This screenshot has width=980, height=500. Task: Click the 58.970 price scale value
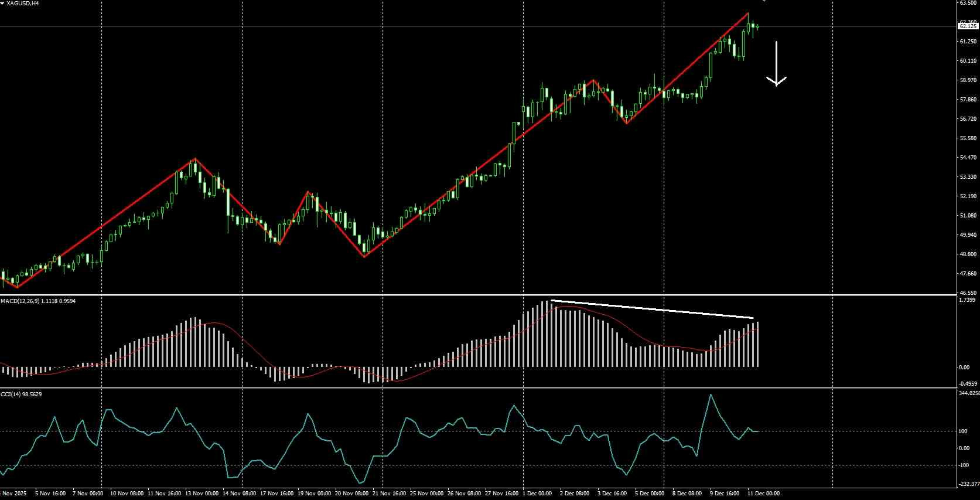pyautogui.click(x=968, y=80)
